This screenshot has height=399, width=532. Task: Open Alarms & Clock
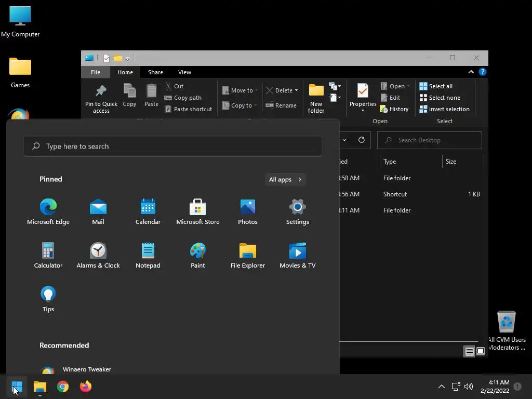[x=98, y=256]
